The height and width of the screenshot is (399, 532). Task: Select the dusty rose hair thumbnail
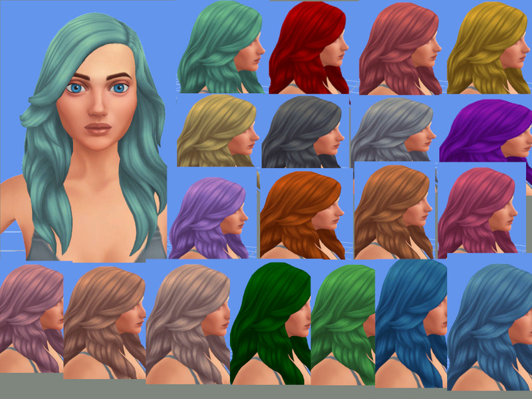400,48
